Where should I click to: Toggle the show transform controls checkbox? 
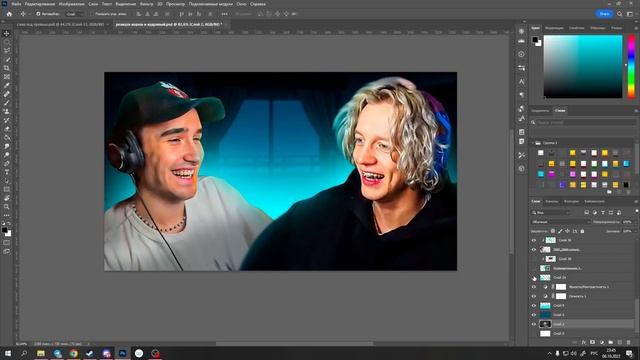(92, 14)
